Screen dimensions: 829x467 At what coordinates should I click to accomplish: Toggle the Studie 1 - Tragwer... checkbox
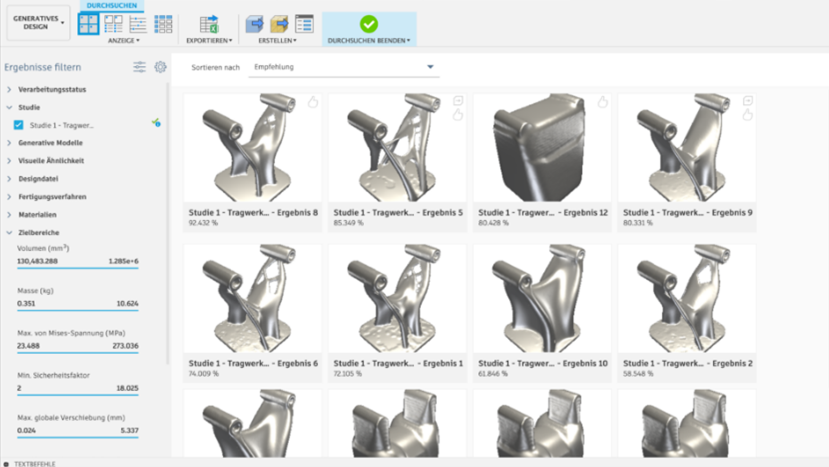coord(19,125)
